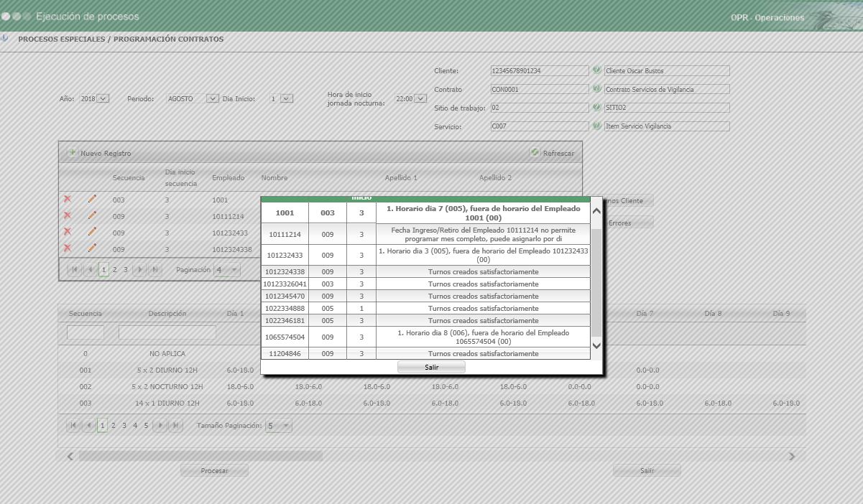Click Salir button in the results popup

[x=431, y=367]
